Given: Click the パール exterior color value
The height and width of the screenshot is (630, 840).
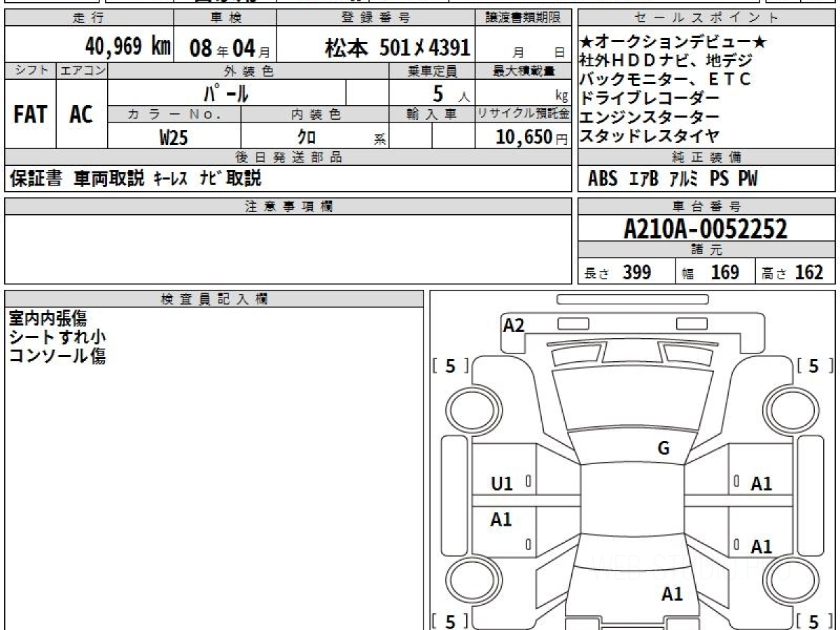Looking at the screenshot, I should (x=226, y=93).
